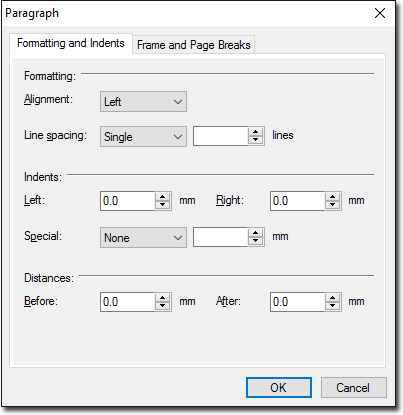Click the Right indent input field
The height and width of the screenshot is (415, 403).
(x=298, y=201)
